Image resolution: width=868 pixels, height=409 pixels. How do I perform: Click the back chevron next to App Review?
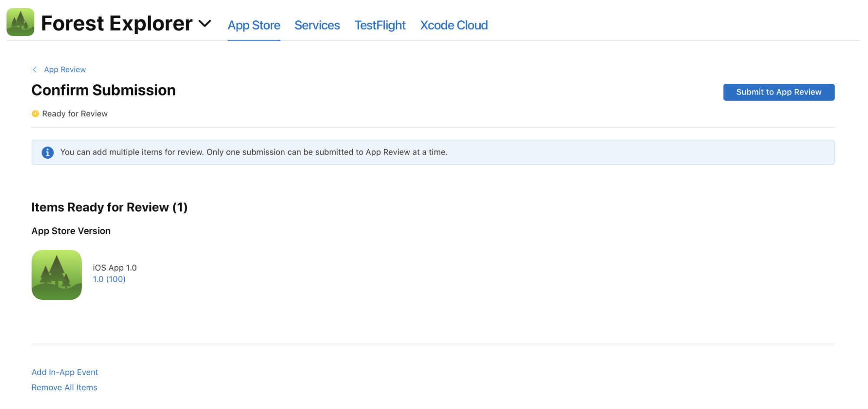coord(35,69)
